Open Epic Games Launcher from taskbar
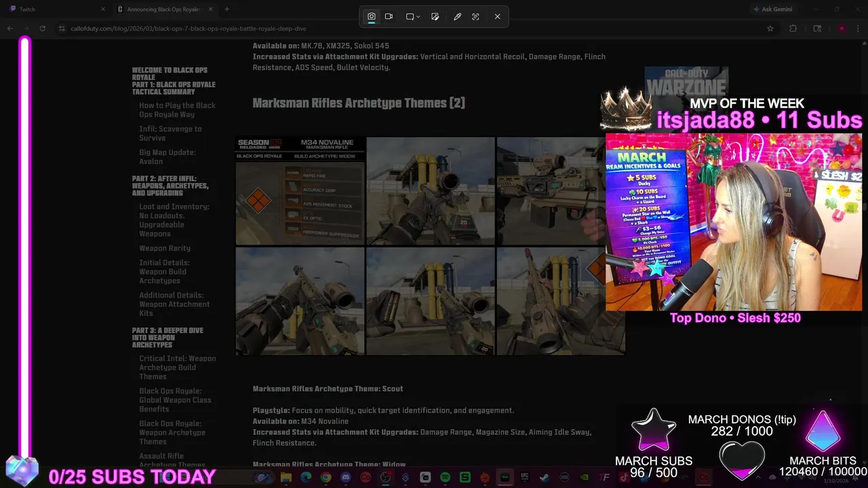Image resolution: width=868 pixels, height=488 pixels. (x=525, y=478)
